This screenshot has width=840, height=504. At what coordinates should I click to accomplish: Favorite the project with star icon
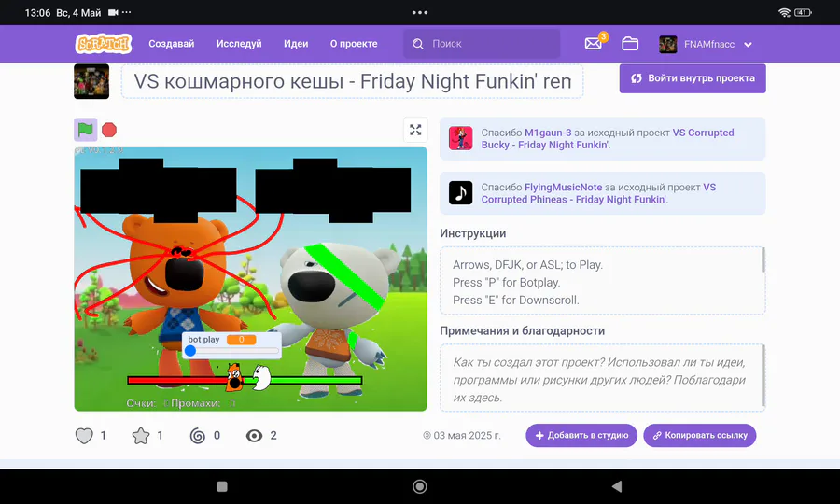click(141, 436)
